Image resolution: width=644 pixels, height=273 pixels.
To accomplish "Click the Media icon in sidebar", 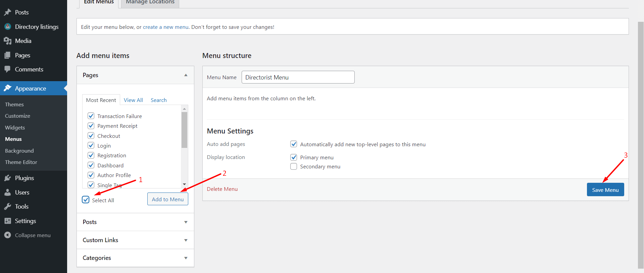I will coord(7,41).
